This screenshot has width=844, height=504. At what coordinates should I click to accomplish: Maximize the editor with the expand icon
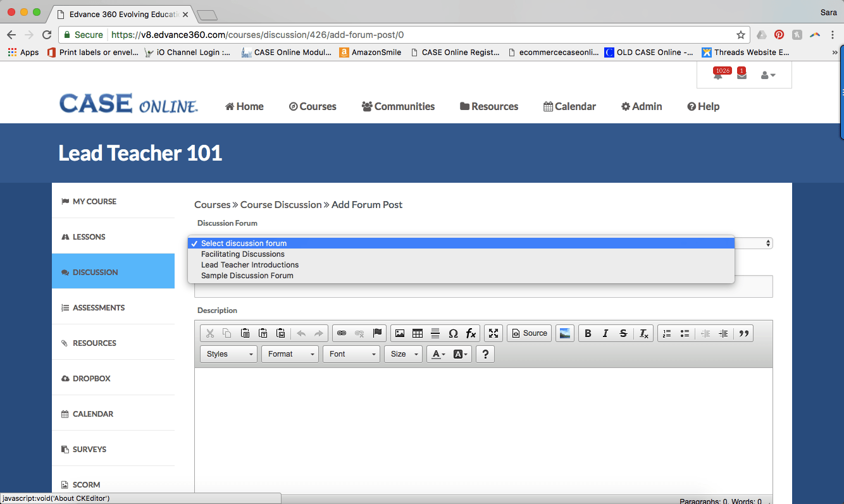pos(494,333)
